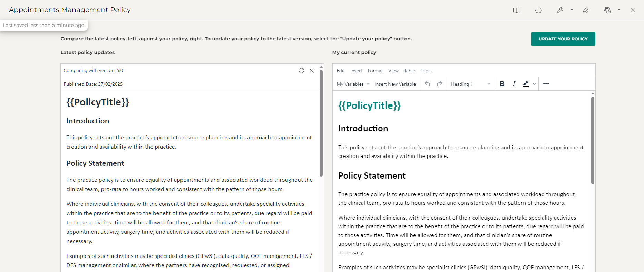This screenshot has height=272, width=644.
Task: Expand the My Variables dropdown
Action: tap(353, 84)
